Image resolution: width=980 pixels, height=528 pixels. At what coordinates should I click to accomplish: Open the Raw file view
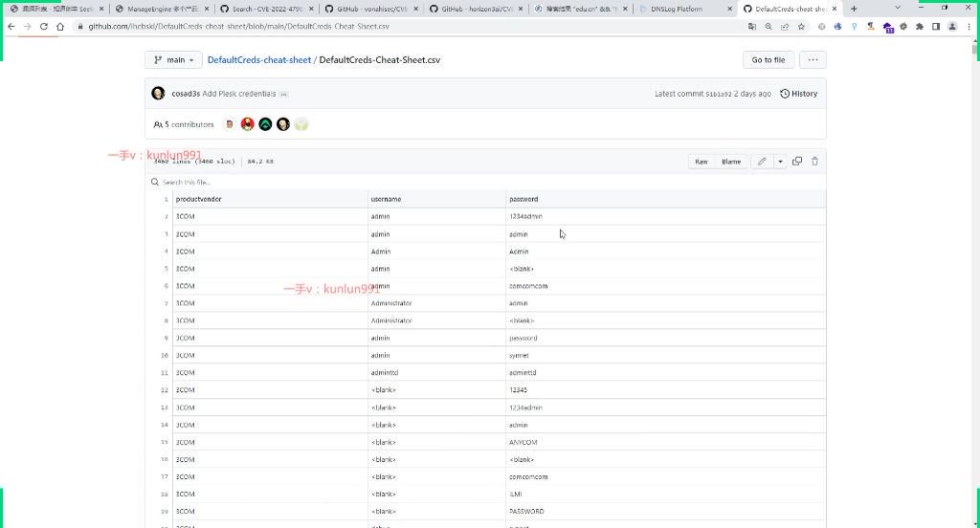point(702,162)
